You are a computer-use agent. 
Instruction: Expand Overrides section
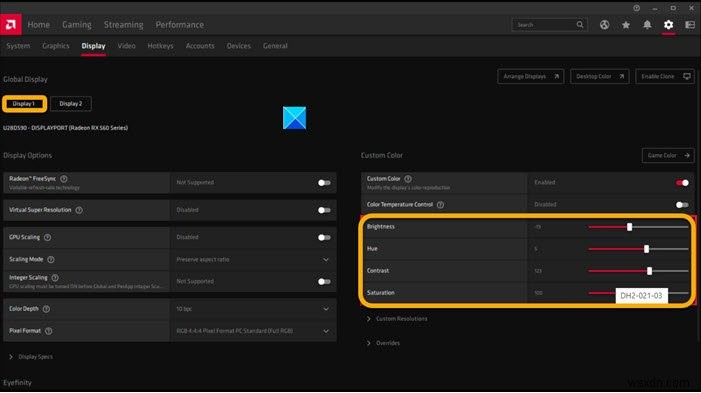pyautogui.click(x=384, y=343)
